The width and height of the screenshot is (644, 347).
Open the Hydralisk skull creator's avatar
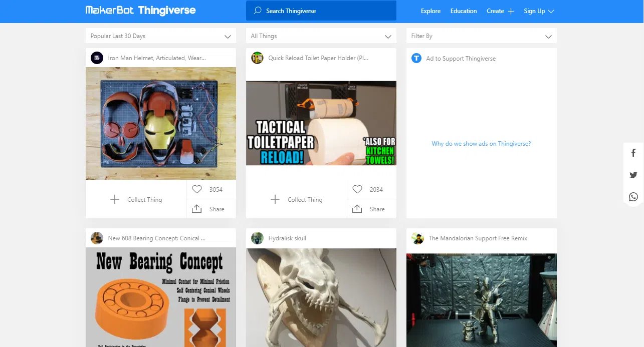click(257, 238)
